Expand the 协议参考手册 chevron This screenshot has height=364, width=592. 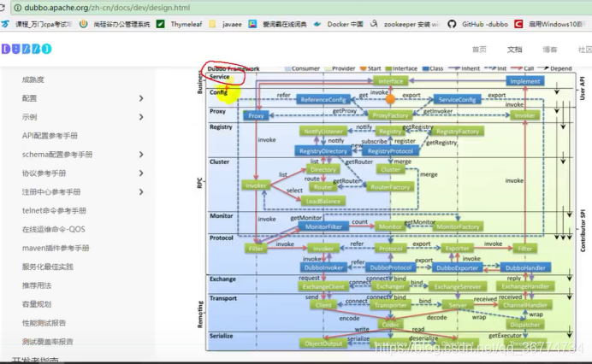point(141,173)
